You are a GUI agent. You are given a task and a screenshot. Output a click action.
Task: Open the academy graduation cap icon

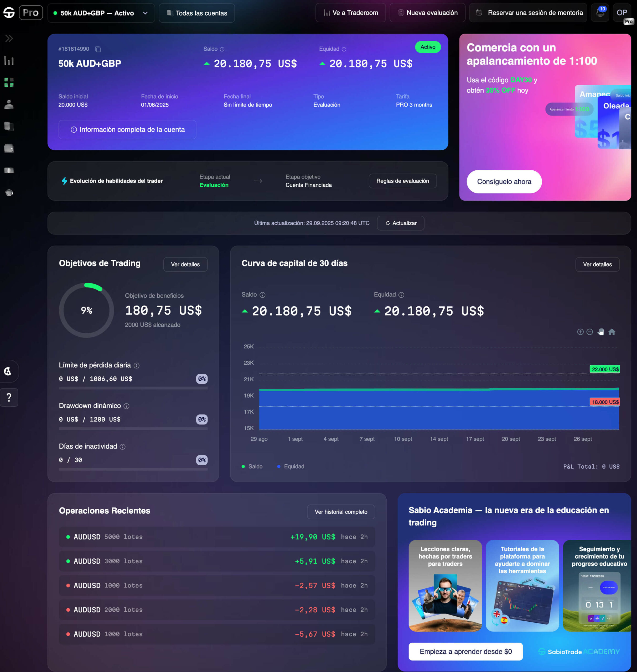tap(9, 193)
